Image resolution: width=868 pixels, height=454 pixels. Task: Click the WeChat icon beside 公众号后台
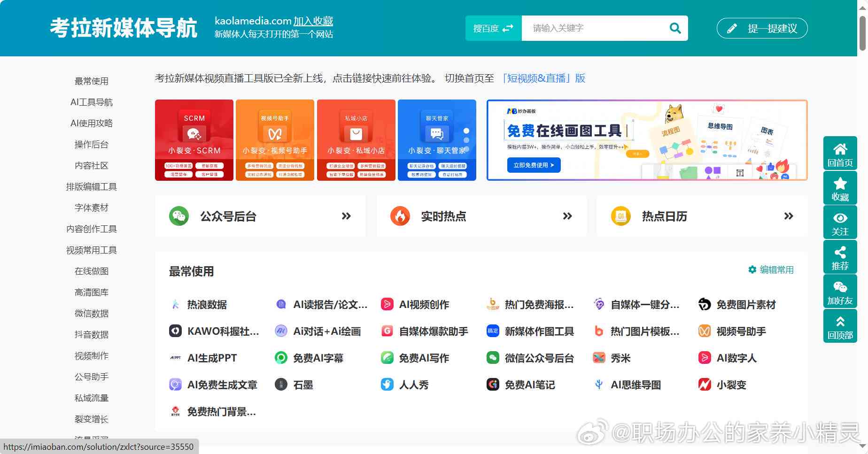tap(178, 216)
